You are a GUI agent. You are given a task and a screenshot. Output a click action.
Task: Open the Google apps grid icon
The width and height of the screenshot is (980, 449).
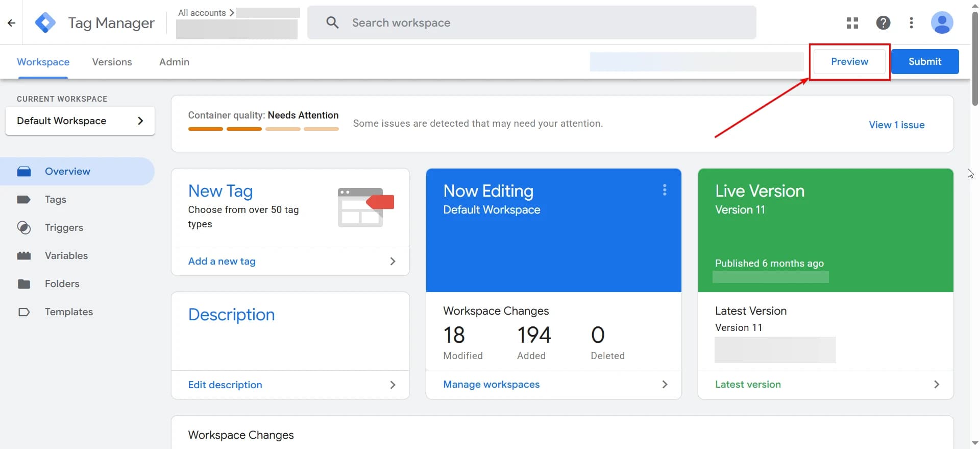coord(852,23)
